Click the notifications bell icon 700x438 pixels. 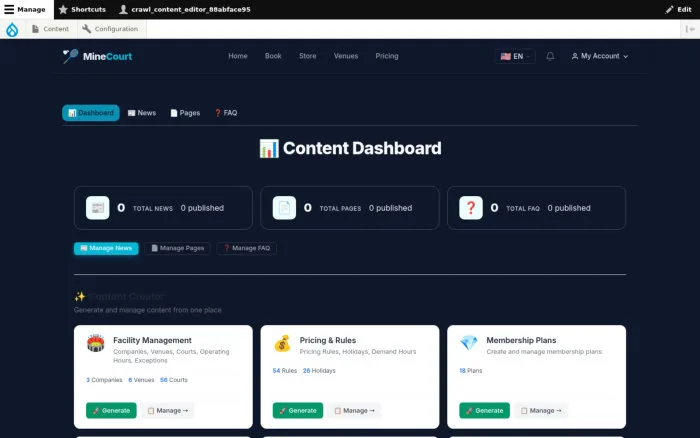[550, 56]
